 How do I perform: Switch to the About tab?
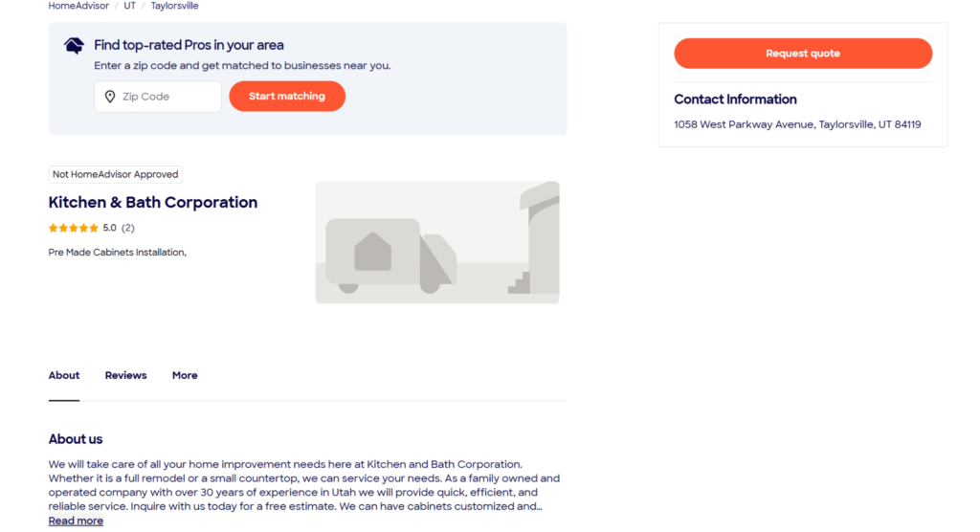64,375
